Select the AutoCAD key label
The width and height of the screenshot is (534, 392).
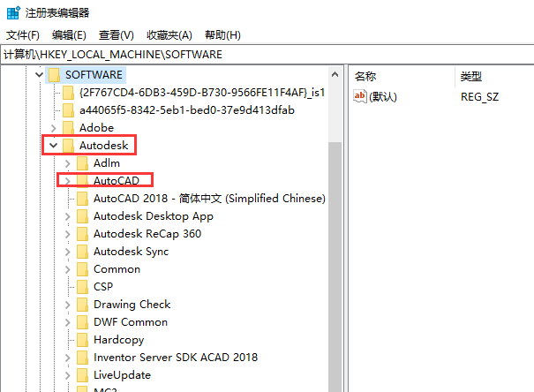117,181
